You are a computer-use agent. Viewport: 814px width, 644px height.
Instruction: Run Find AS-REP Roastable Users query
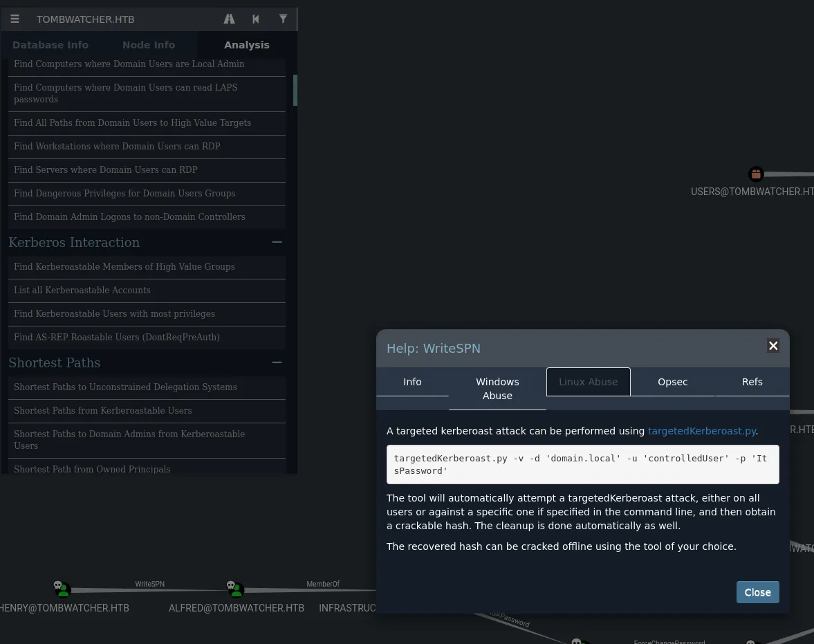point(147,338)
